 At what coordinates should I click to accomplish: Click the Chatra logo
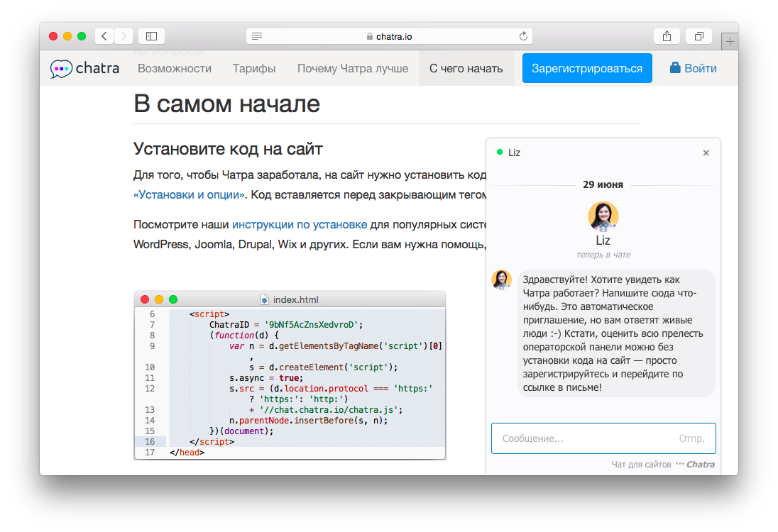(x=84, y=69)
